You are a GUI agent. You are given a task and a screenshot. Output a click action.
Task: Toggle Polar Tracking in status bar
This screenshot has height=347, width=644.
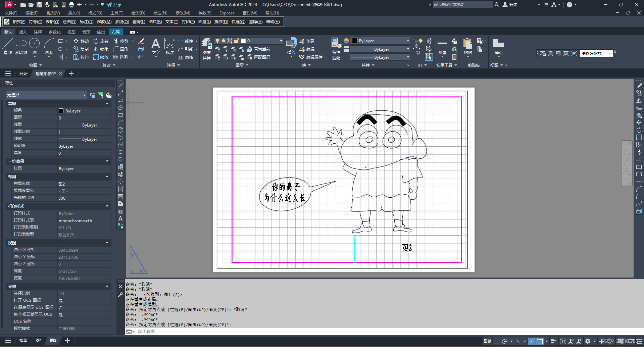click(504, 341)
